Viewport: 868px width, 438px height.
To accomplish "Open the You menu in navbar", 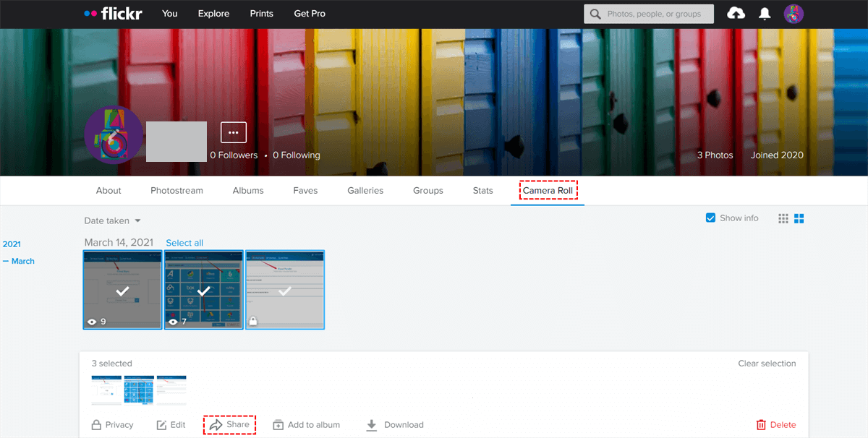I will (170, 14).
